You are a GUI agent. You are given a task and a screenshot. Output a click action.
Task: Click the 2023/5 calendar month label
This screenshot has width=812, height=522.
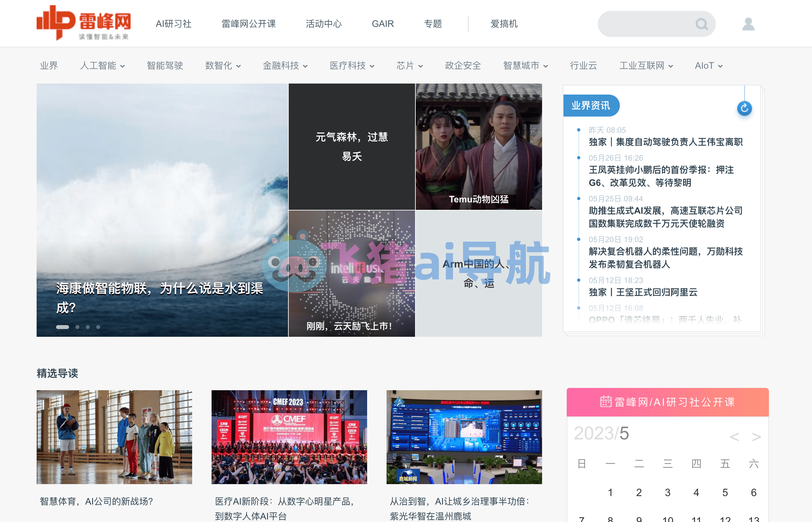[x=601, y=433]
